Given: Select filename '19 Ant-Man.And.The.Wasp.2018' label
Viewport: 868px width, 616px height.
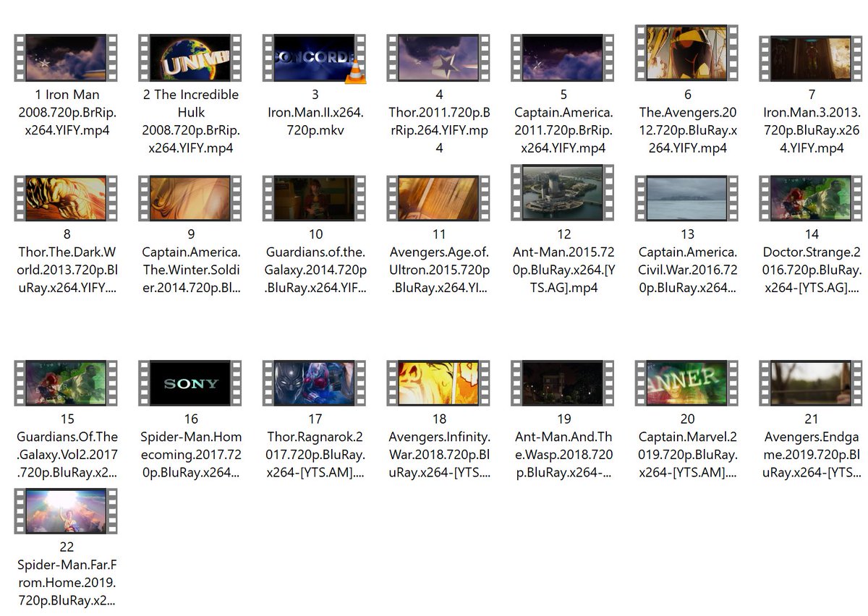Looking at the screenshot, I should click(x=563, y=446).
